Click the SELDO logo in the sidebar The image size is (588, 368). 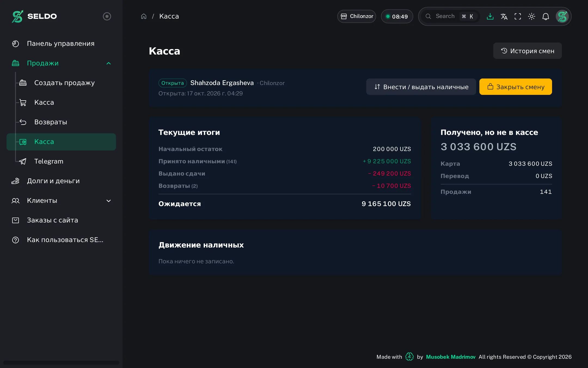(34, 16)
